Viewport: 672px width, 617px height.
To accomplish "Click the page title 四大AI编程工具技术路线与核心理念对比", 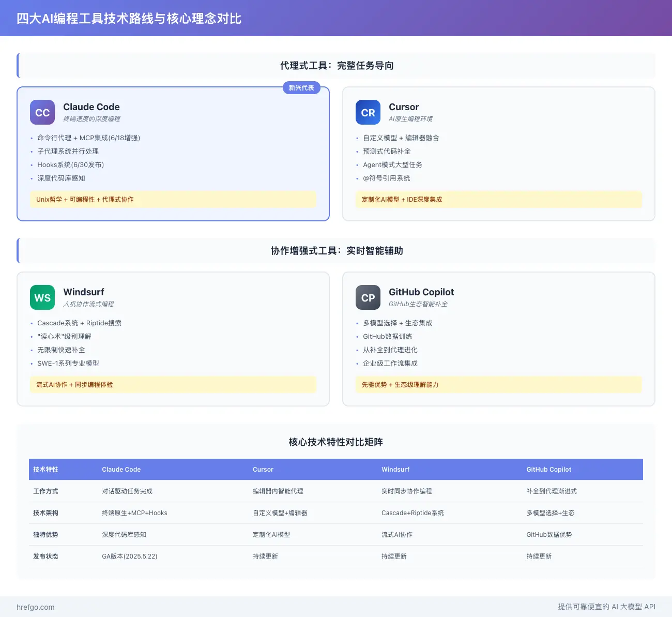I will pos(129,19).
